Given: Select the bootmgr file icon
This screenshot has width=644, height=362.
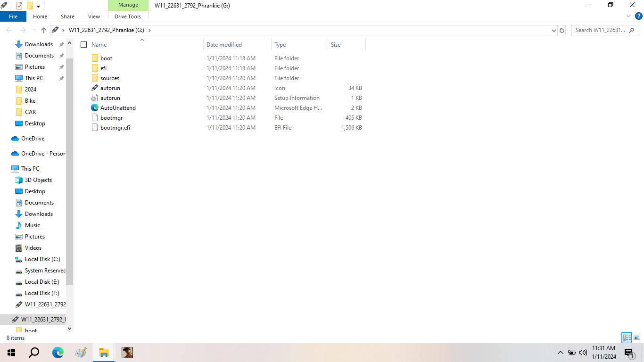Looking at the screenshot, I should click(x=95, y=118).
